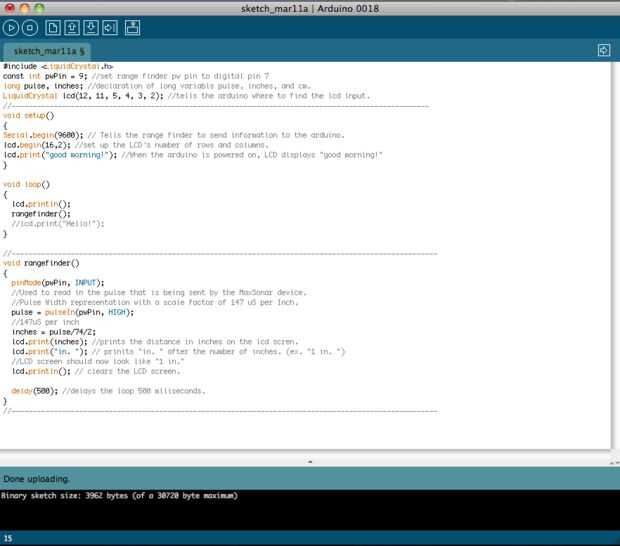Click the window title 'sketch_mar11a | Arduino 0018'
The image size is (620, 546).
pos(310,8)
